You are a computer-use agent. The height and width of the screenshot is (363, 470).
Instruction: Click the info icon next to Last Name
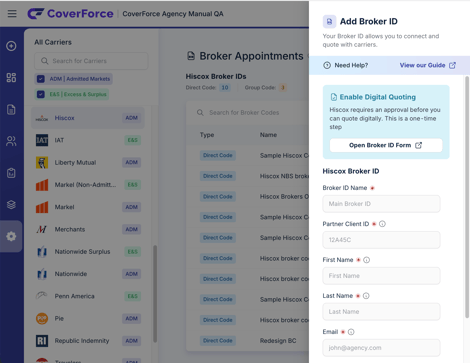click(366, 296)
